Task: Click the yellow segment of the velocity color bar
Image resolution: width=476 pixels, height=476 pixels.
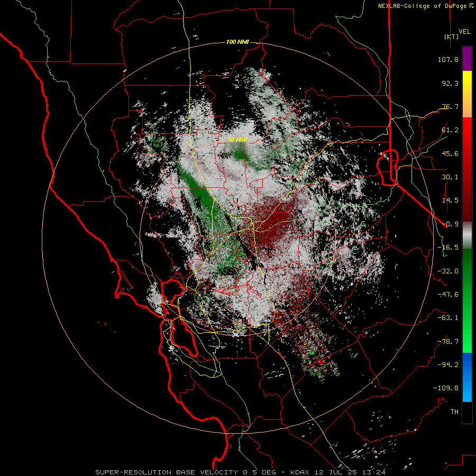Action: tap(467, 94)
